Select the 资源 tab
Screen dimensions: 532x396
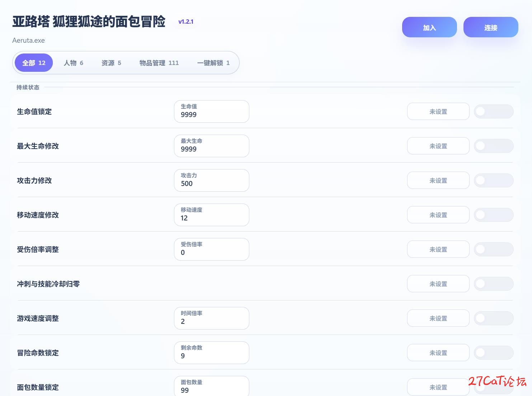[x=111, y=63]
